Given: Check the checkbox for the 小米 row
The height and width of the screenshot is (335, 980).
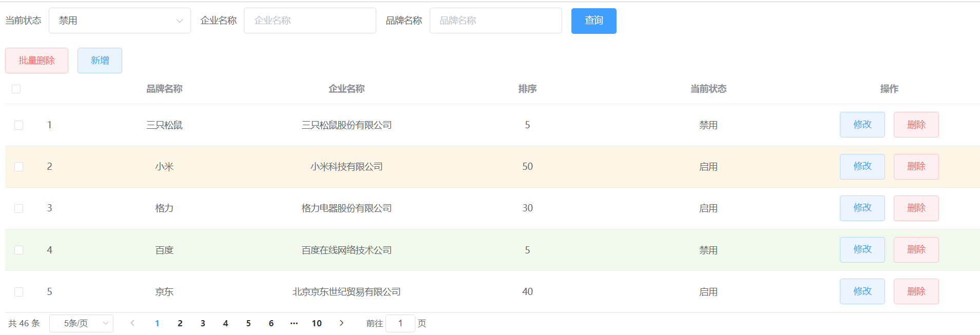Looking at the screenshot, I should 19,167.
